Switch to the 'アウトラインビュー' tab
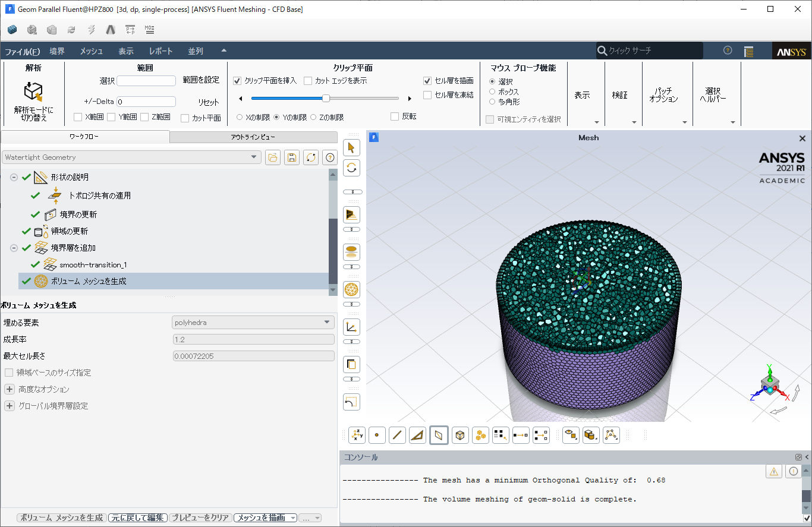 click(253, 137)
